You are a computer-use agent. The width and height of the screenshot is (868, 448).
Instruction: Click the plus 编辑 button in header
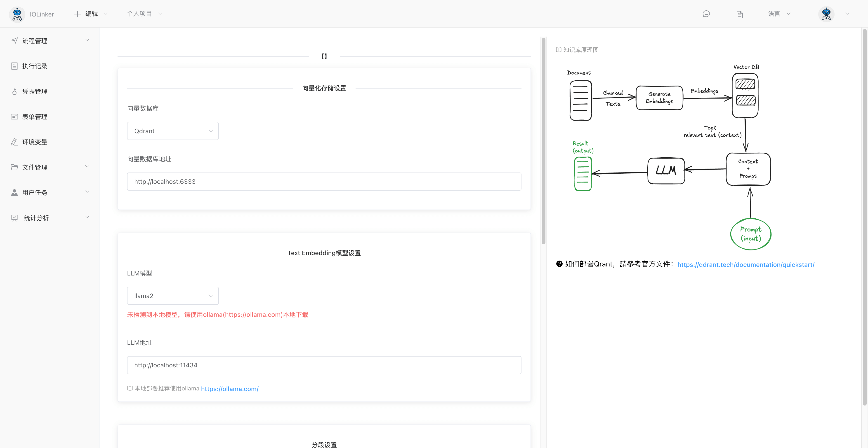point(86,14)
